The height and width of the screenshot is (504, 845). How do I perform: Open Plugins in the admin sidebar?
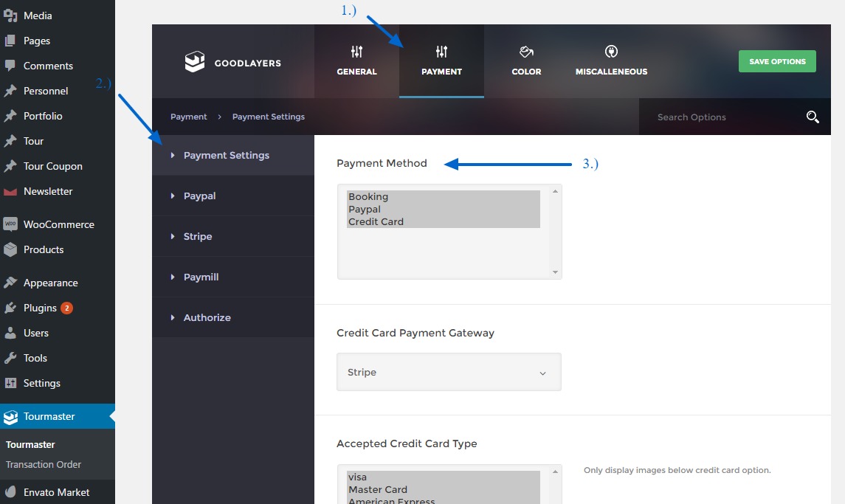[40, 308]
